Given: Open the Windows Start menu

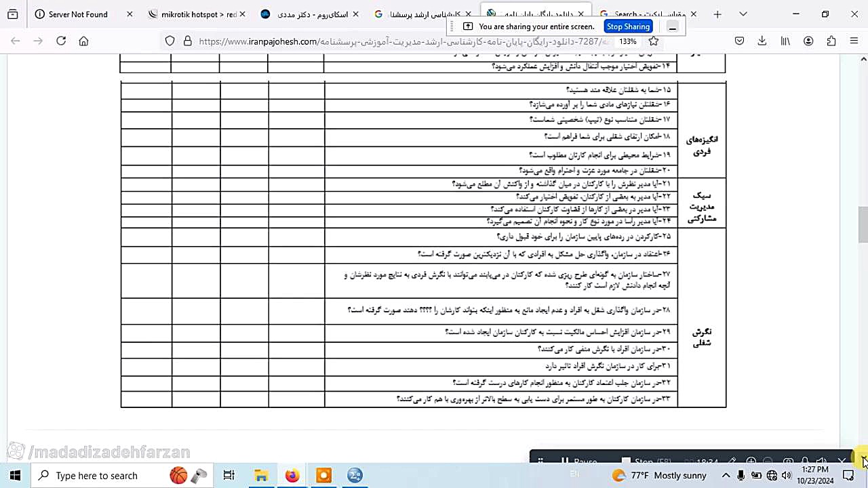Looking at the screenshot, I should coord(15,476).
